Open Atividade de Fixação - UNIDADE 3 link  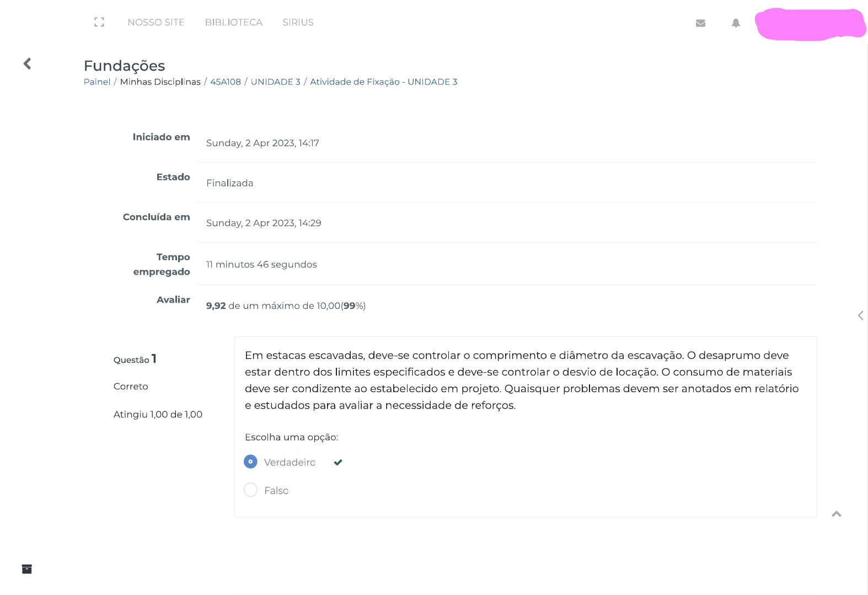(384, 82)
